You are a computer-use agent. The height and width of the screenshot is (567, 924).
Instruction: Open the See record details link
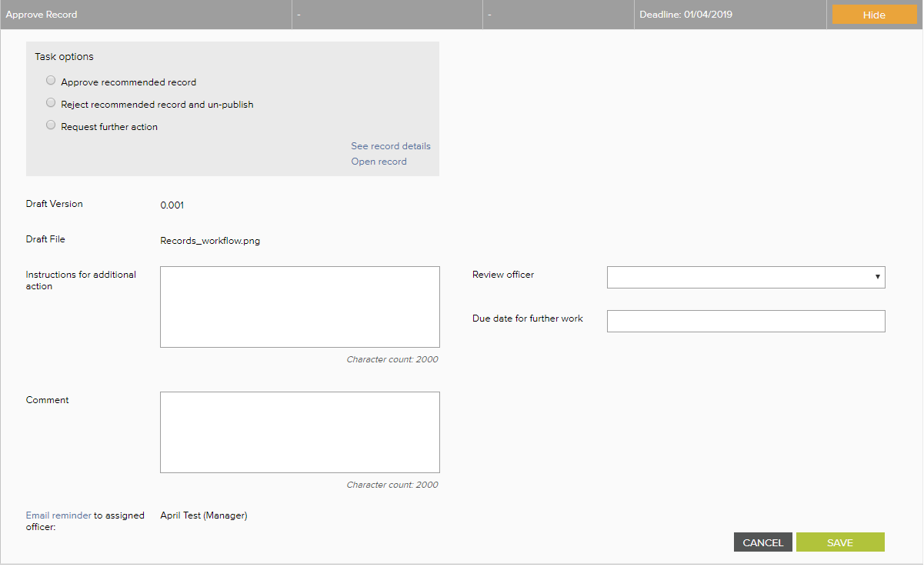click(x=390, y=146)
